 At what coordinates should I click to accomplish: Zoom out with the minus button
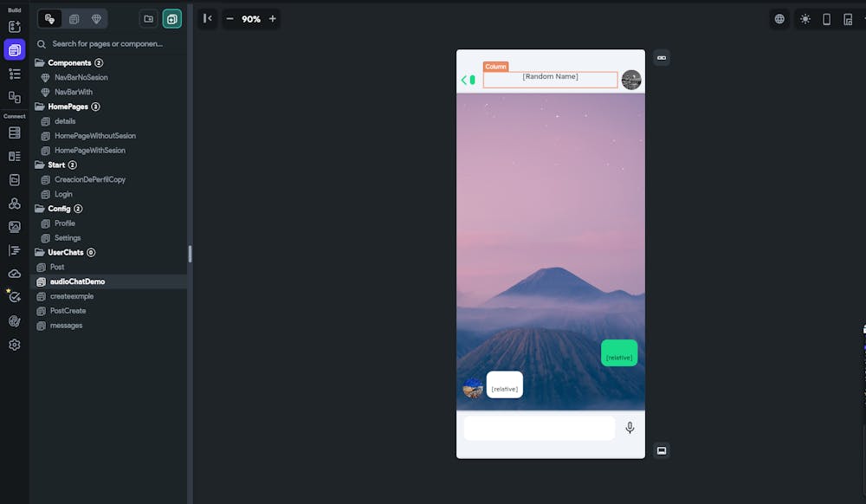click(x=229, y=19)
